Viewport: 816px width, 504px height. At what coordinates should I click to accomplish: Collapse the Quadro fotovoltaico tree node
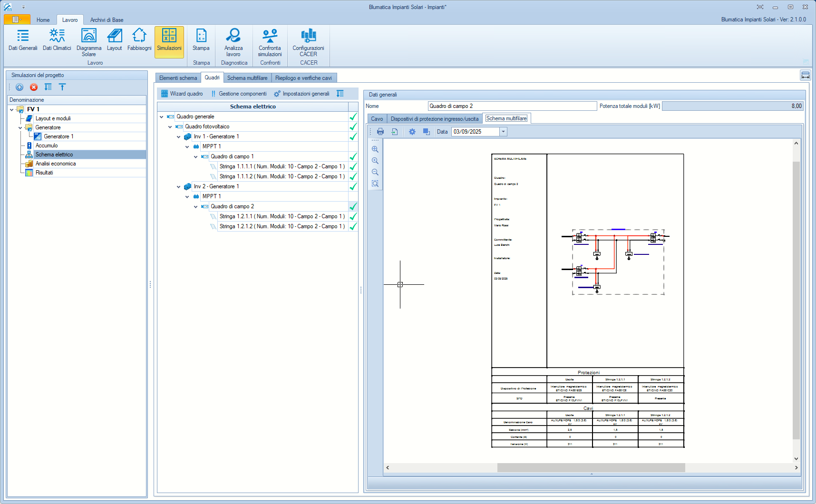(x=170, y=127)
